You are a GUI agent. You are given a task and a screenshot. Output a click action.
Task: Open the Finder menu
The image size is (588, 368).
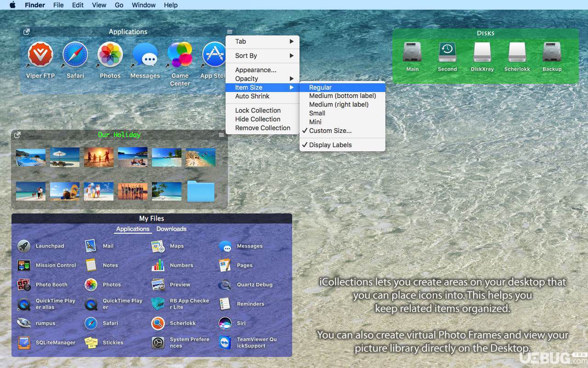(34, 5)
